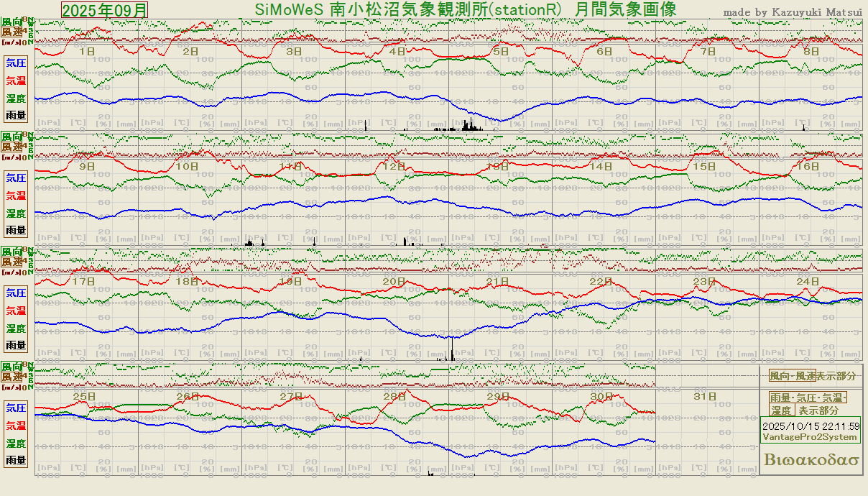
Task: Click the 気温 legend label in second row
Action: [16, 196]
